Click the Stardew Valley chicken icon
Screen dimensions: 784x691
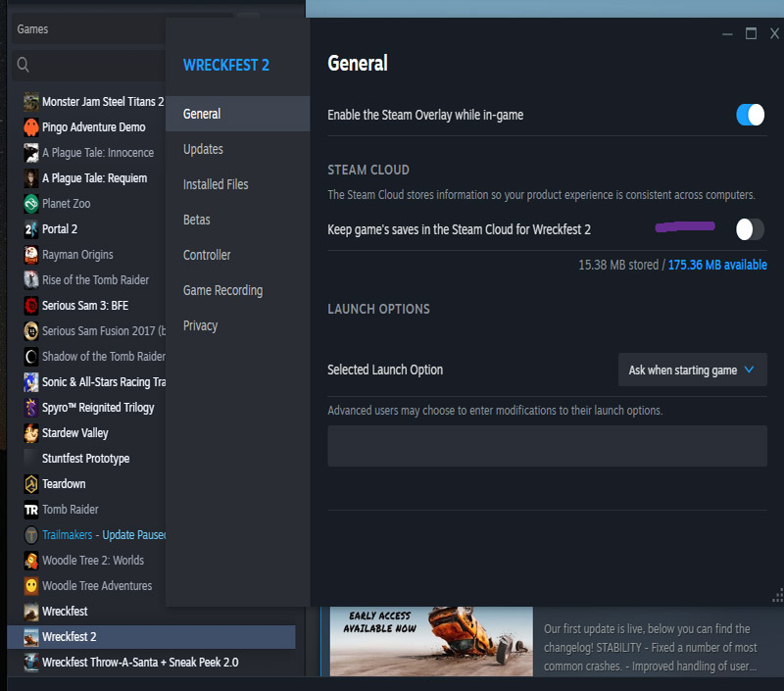(x=31, y=433)
